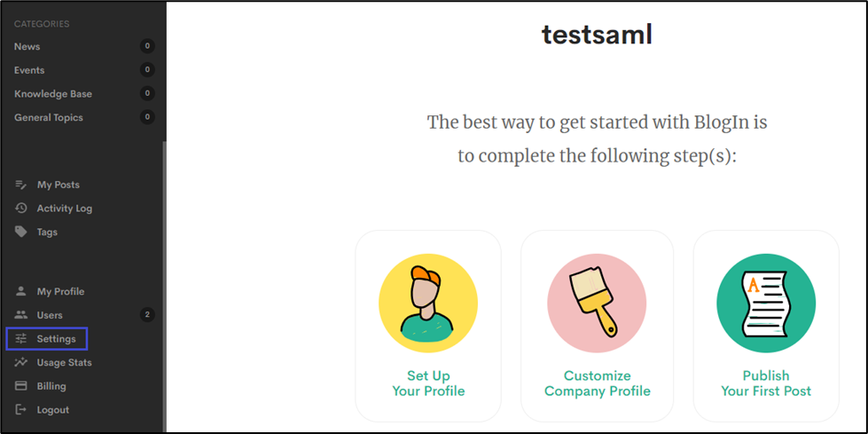Go to General Topics category
This screenshot has width=868, height=434.
point(49,117)
